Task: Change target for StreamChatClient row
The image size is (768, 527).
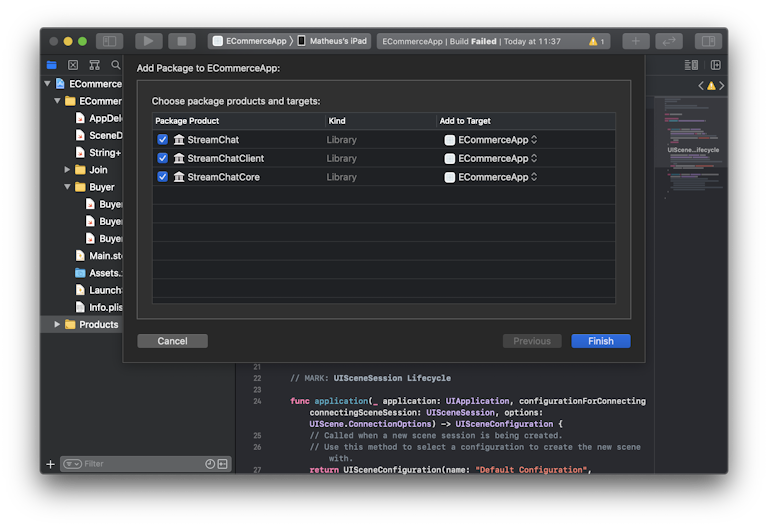Action: 491,158
